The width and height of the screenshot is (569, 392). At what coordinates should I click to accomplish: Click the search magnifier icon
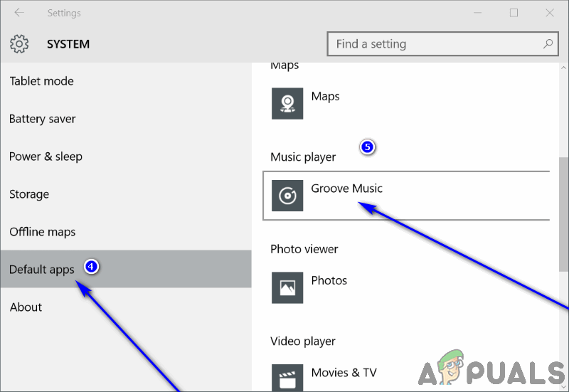click(548, 44)
